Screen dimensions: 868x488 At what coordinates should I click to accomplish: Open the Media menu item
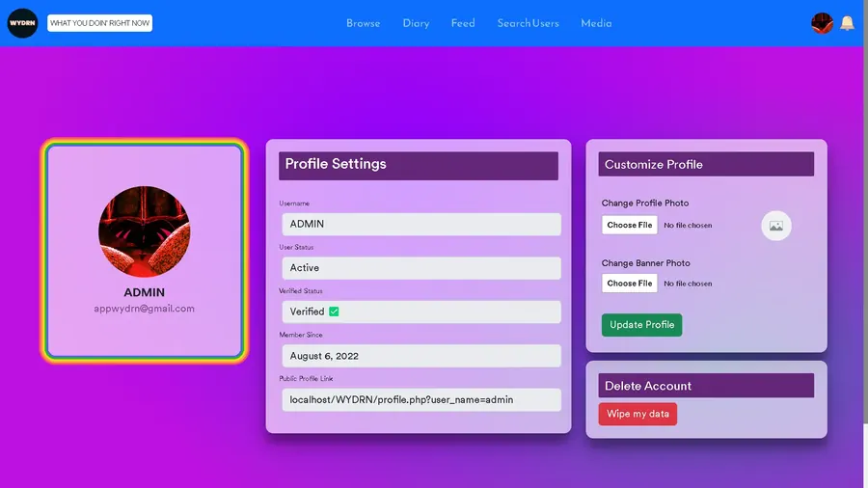click(x=596, y=23)
